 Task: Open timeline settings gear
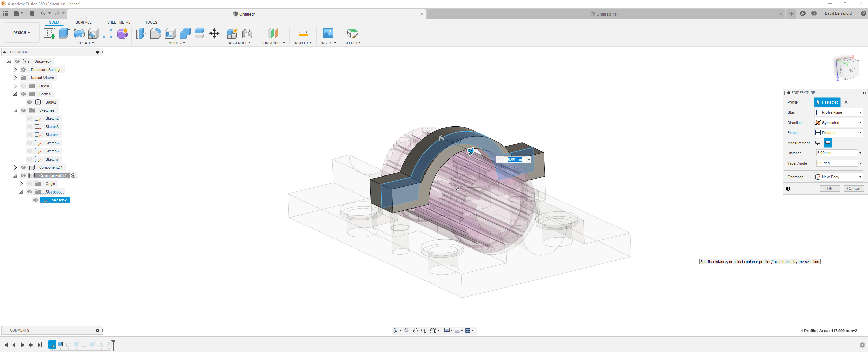click(862, 345)
